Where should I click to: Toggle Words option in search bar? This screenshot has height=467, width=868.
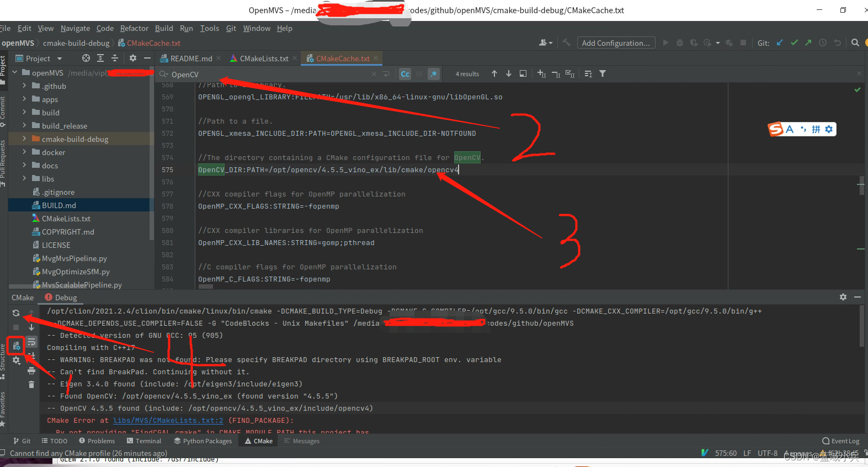coord(419,74)
